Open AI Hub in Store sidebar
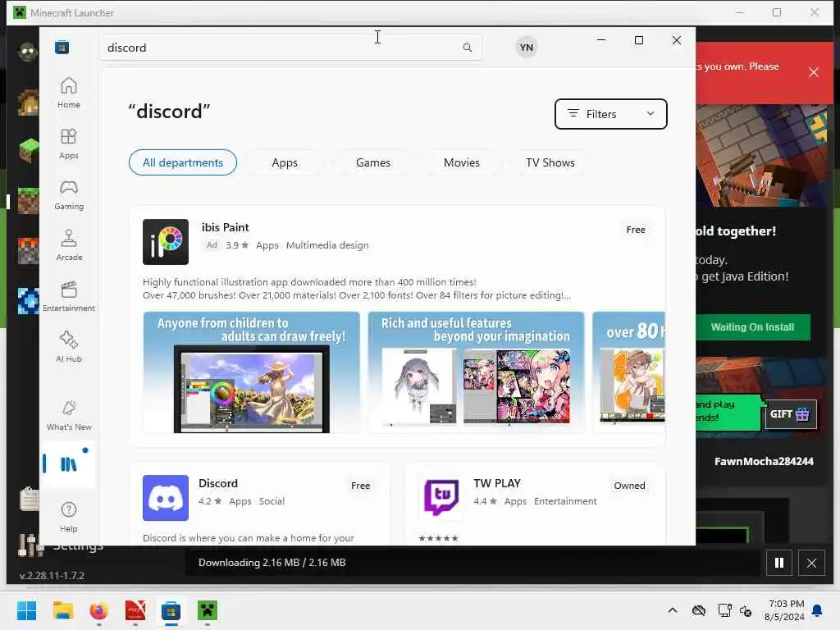This screenshot has height=630, width=840. 69,347
